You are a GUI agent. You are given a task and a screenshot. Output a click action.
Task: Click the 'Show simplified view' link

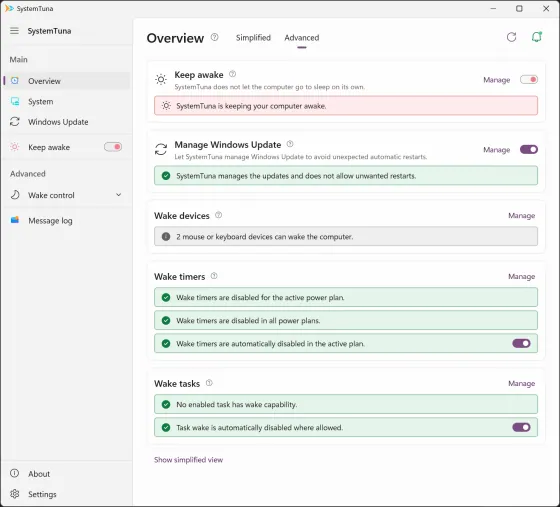(189, 460)
